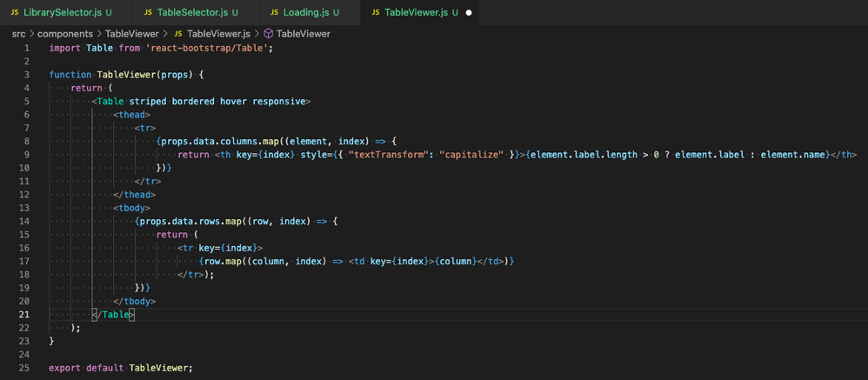Screen dimensions: 868x380
Task: Select the TableViewer symbol name in breadcrumb
Action: click(303, 34)
